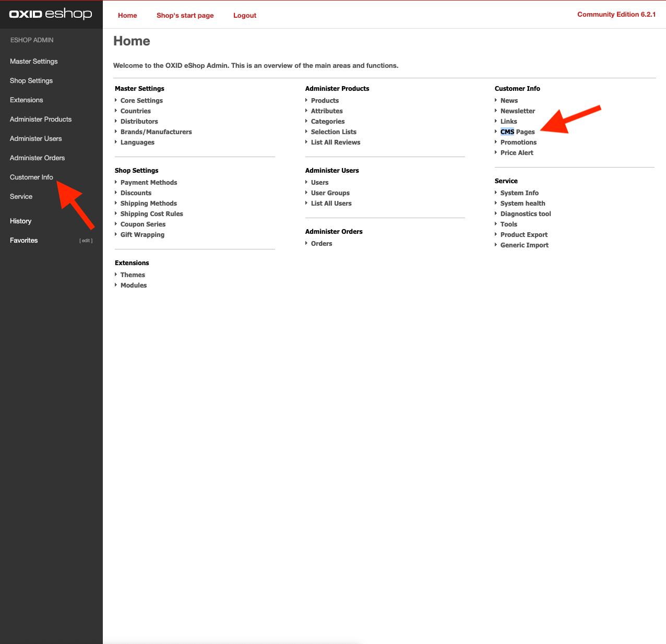Click the ESHOP ADMIN sidebar heading
The height and width of the screenshot is (644, 666).
coord(32,40)
